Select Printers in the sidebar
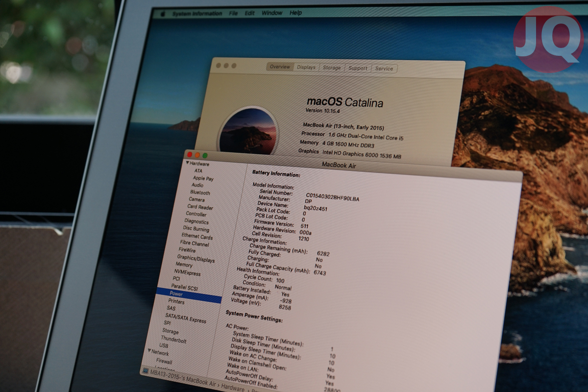 click(x=176, y=302)
